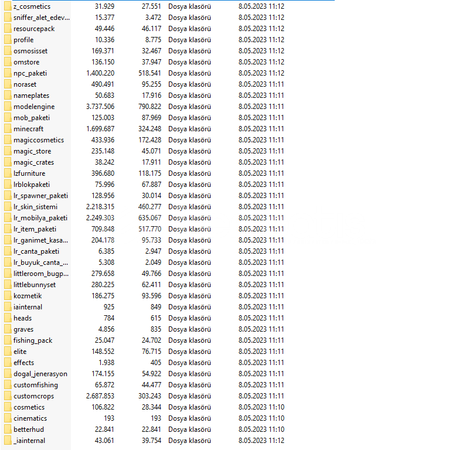Click date 8.05.2023 11:12 of z_cosmetics

[261, 6]
